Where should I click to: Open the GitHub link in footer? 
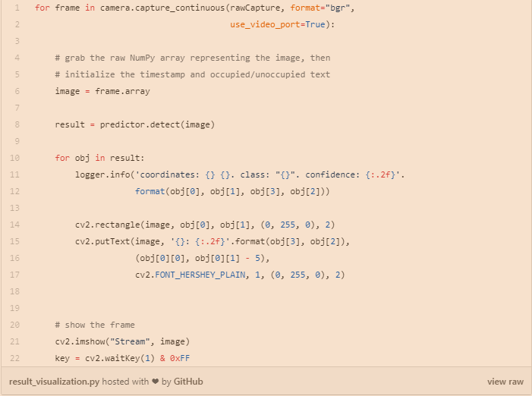(x=188, y=382)
